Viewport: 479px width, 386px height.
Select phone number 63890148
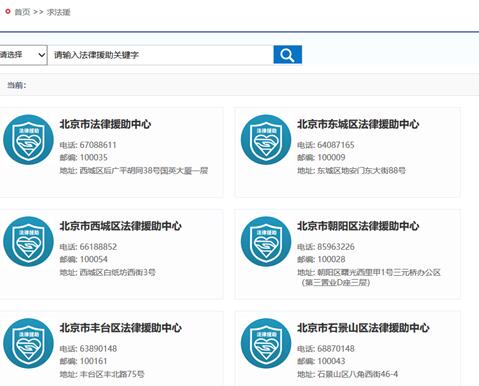[x=98, y=349]
